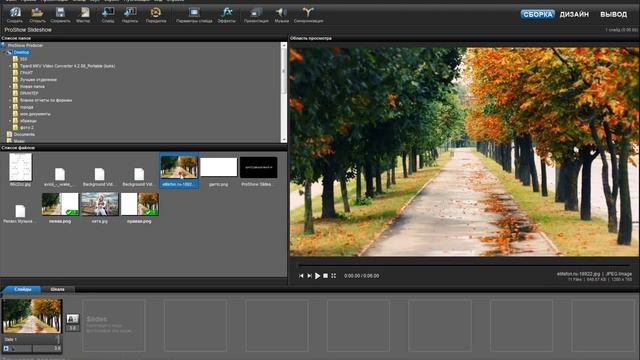
Task: Launch the Мастер (Wizard) tool
Action: click(x=84, y=15)
